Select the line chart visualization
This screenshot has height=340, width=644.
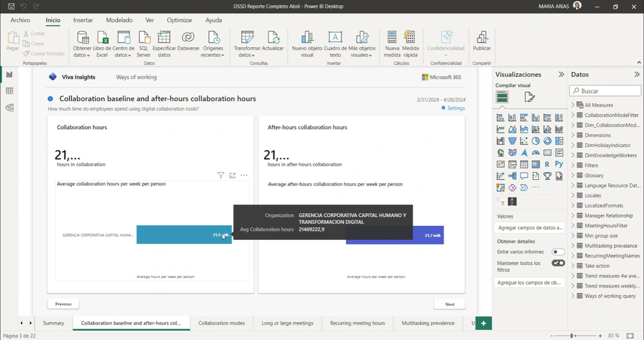click(x=500, y=129)
